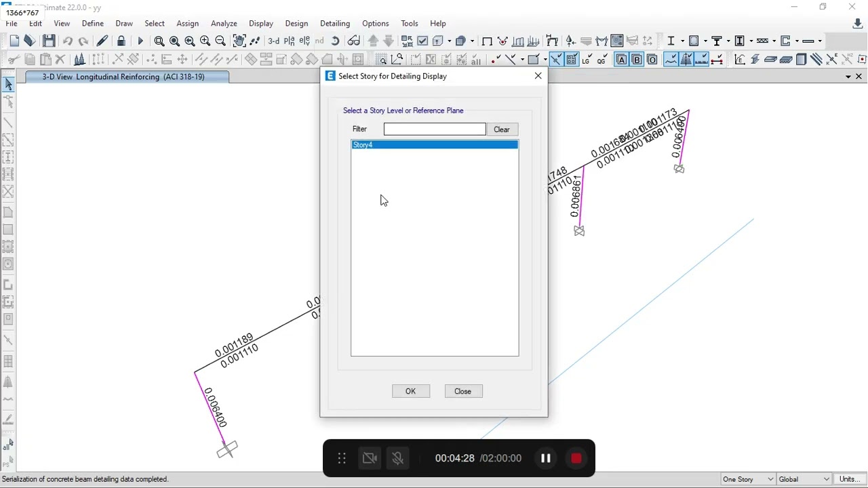Open the Analyze menu
This screenshot has width=868, height=488.
pos(224,24)
